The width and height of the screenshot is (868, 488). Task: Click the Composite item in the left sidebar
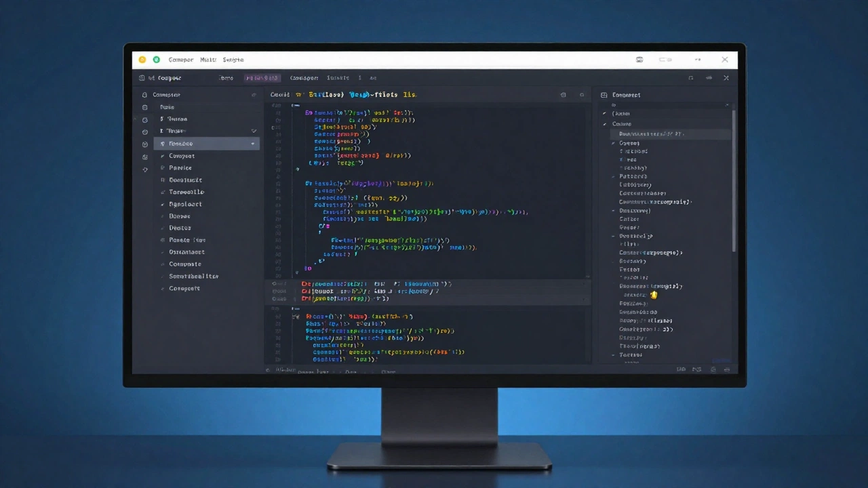(x=184, y=264)
